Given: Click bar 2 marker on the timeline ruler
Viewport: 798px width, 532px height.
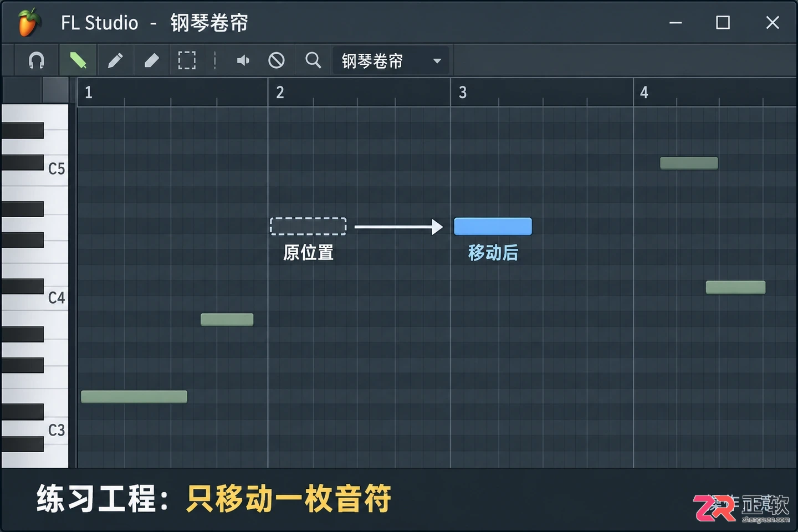Looking at the screenshot, I should [x=280, y=92].
